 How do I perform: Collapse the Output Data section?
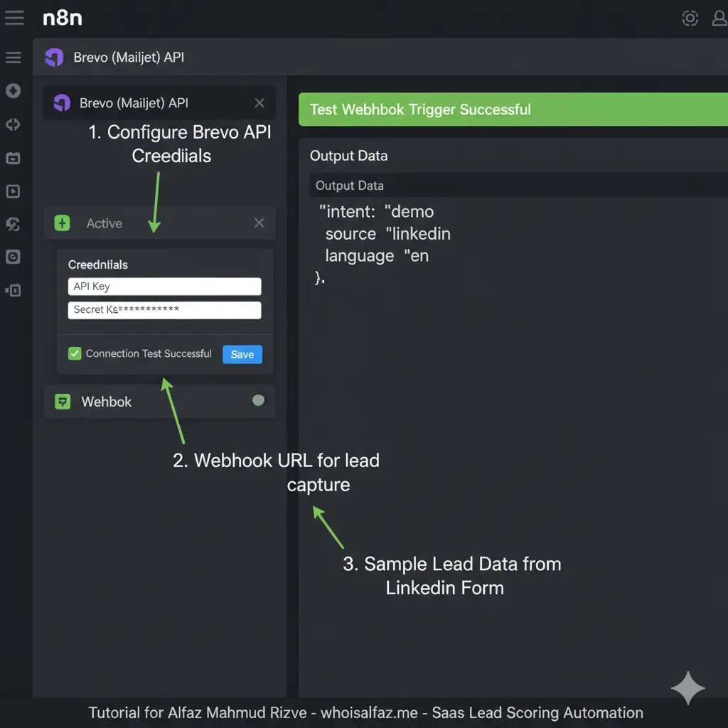click(348, 156)
